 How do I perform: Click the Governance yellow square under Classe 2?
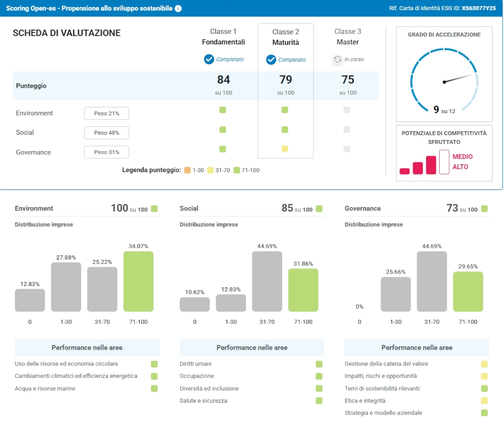point(285,149)
